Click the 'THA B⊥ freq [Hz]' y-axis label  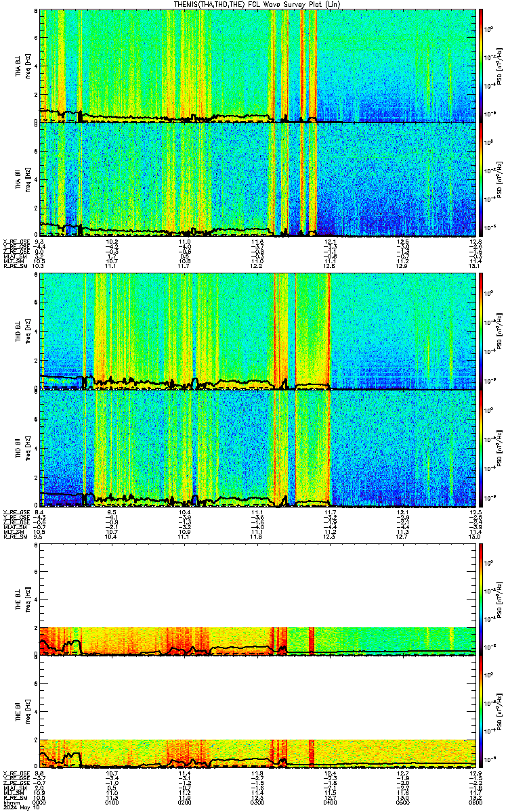point(23,66)
